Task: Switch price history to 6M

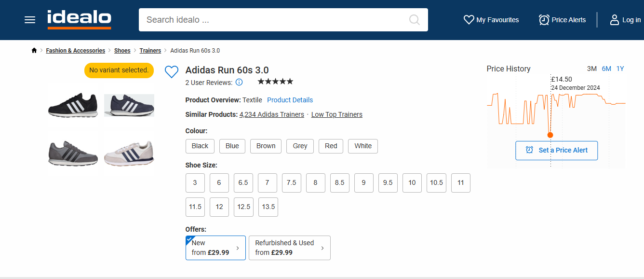Action: [x=606, y=69]
